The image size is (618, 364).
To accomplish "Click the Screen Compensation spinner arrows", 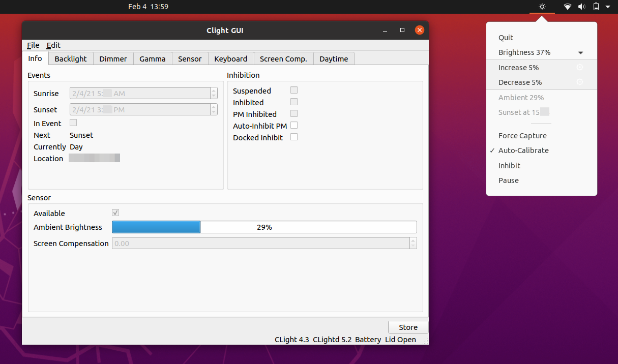I will [x=413, y=243].
